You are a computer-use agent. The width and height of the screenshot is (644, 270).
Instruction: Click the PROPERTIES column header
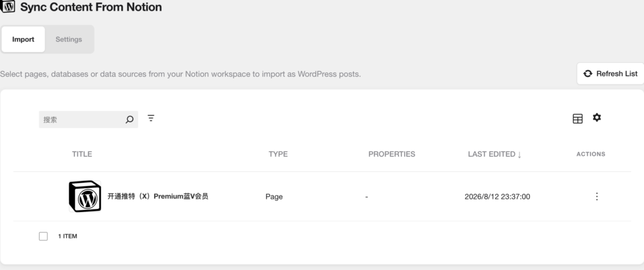(392, 154)
